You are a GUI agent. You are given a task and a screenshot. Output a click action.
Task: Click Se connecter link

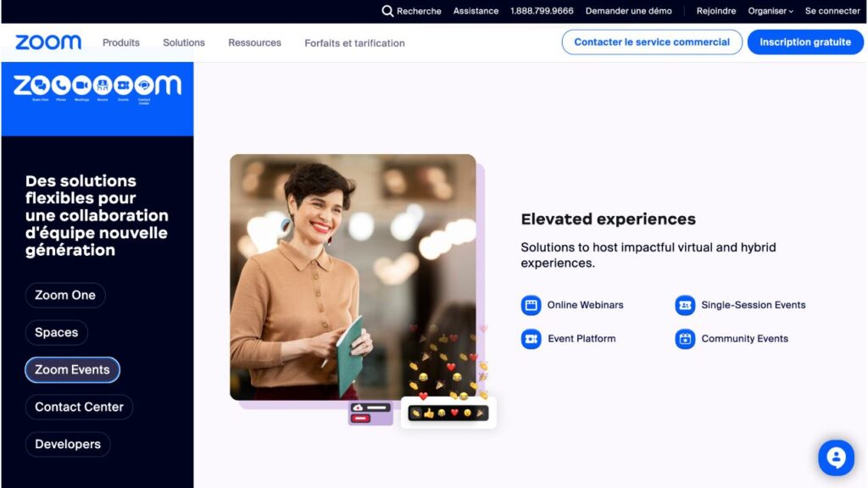tap(832, 11)
